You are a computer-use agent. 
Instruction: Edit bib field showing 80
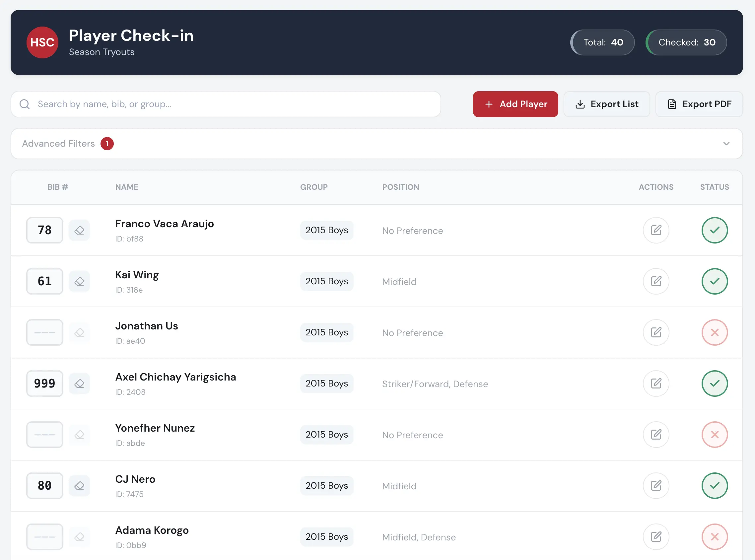[x=45, y=486]
